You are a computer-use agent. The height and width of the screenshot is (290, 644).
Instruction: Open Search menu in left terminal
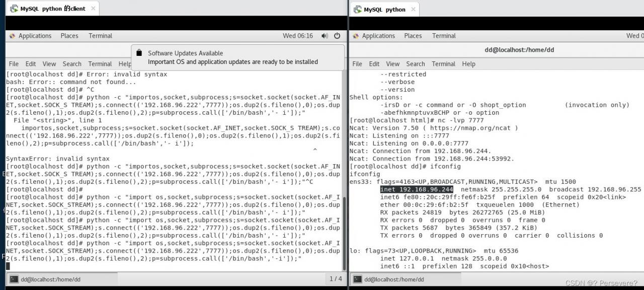72,64
